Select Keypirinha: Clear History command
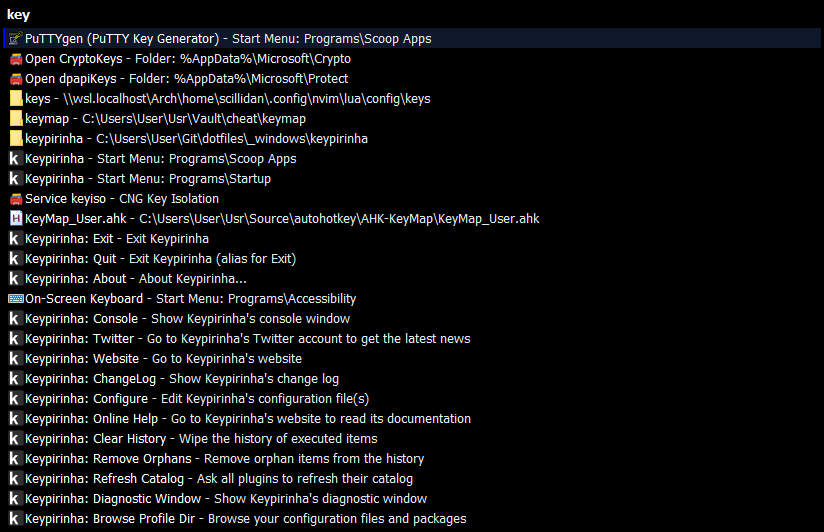Viewport: 824px width, 532px height. pyautogui.click(x=412, y=438)
